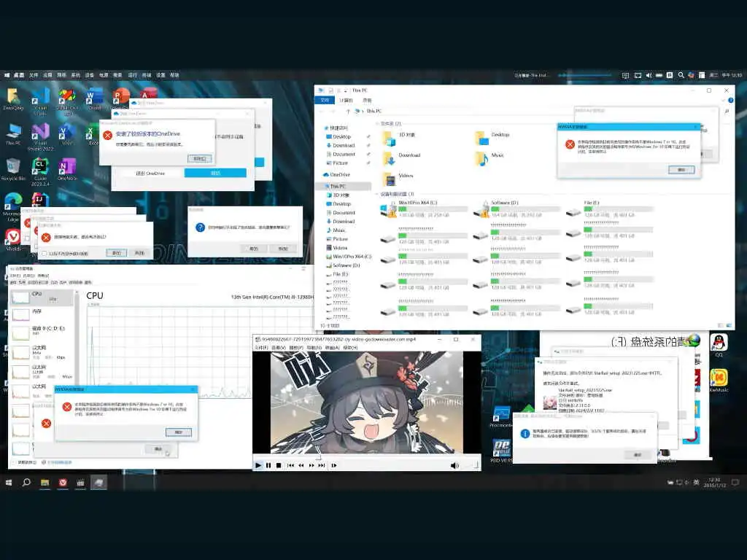747x560 pixels.
Task: Click No in the blue question dialog
Action: (283, 249)
